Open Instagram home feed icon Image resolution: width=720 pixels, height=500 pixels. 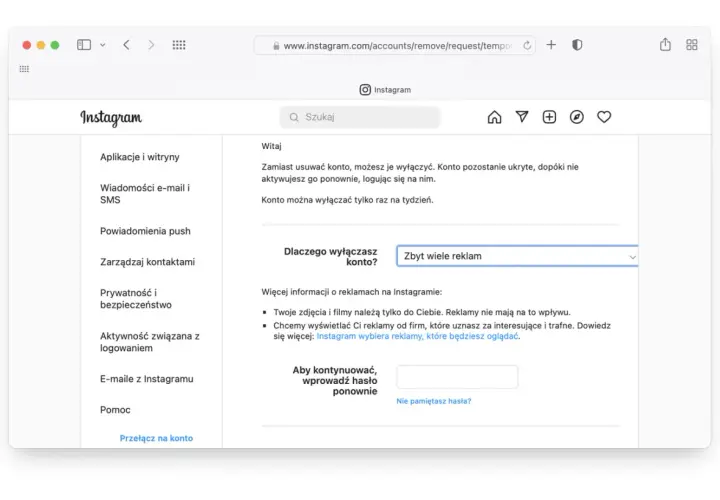(x=494, y=117)
